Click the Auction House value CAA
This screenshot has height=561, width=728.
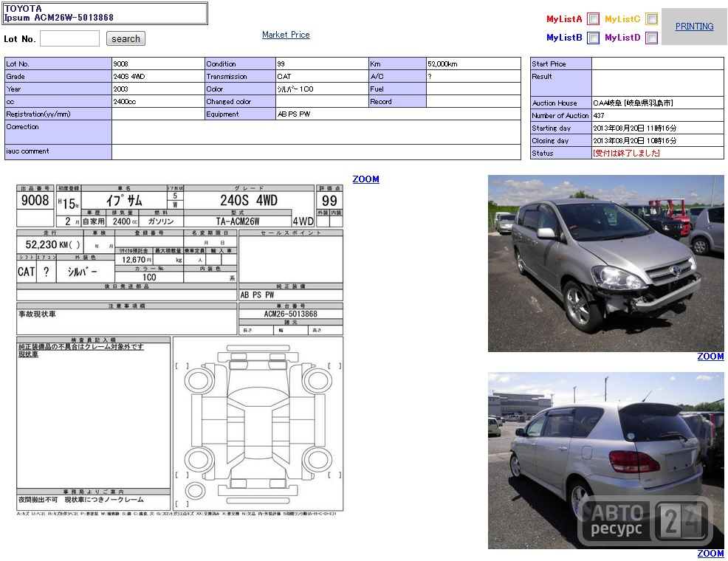[x=633, y=103]
